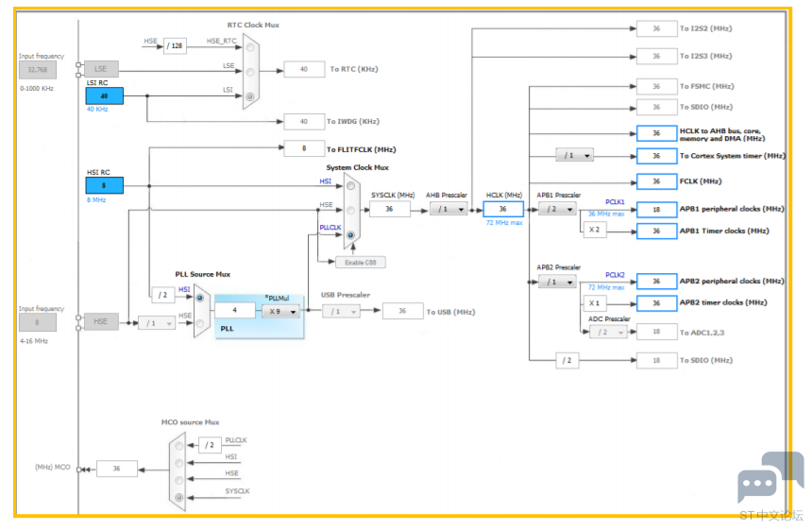
Task: Select PLLCLK radio in System Clock Mux
Action: [351, 234]
